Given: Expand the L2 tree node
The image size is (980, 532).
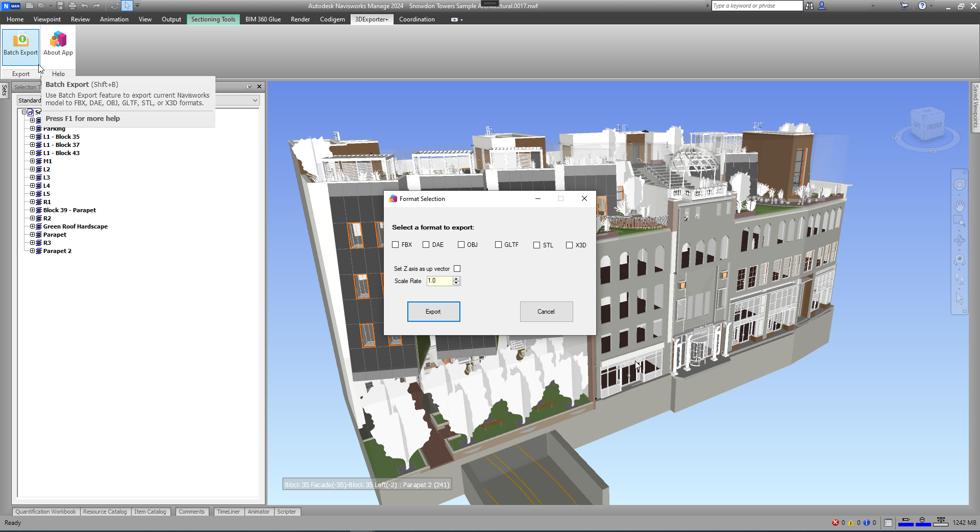Looking at the screenshot, I should (x=32, y=169).
